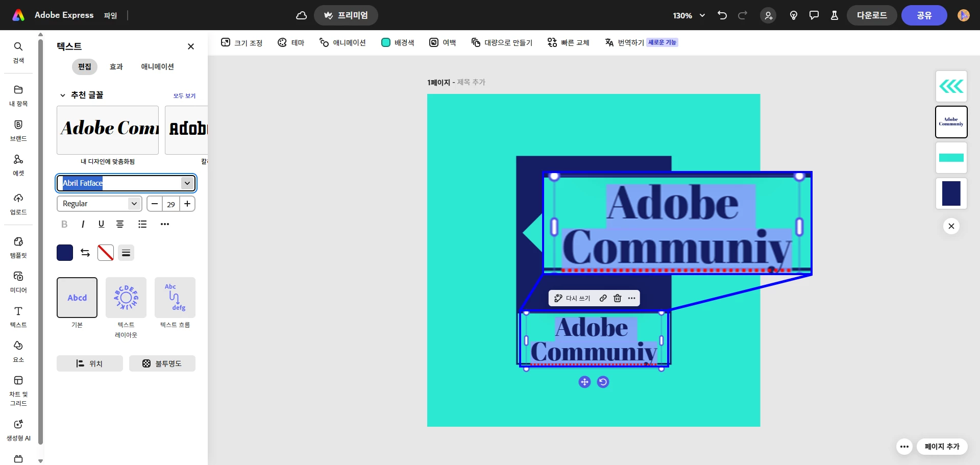980x465 pixels.
Task: Toggle italic formatting
Action: [x=83, y=224]
